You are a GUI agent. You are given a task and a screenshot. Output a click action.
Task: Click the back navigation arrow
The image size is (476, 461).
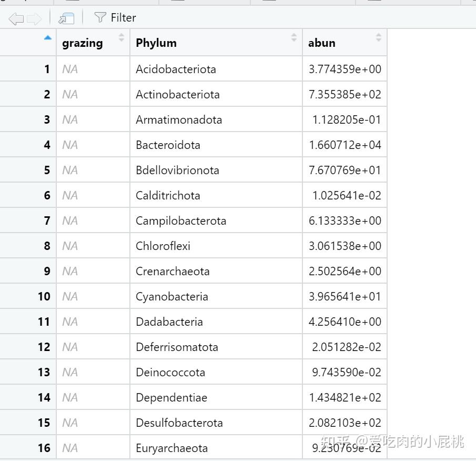(16, 18)
